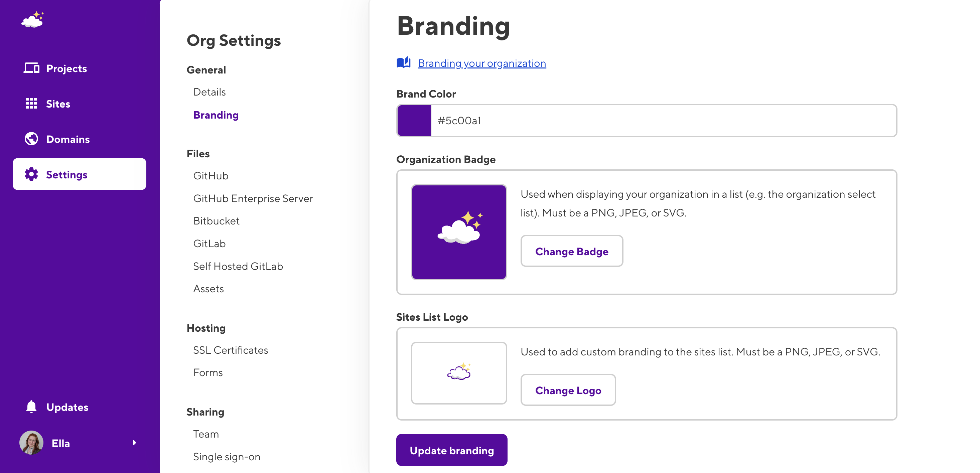
Task: Click the Update branding button
Action: [452, 450]
